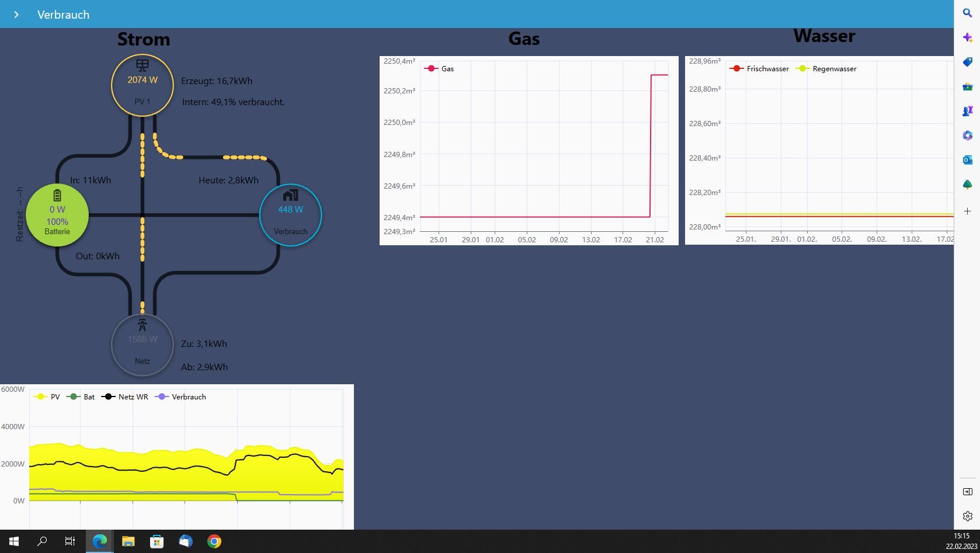This screenshot has width=980, height=553.
Task: Open the Games chess icon in sidebar
Action: pos(967,111)
